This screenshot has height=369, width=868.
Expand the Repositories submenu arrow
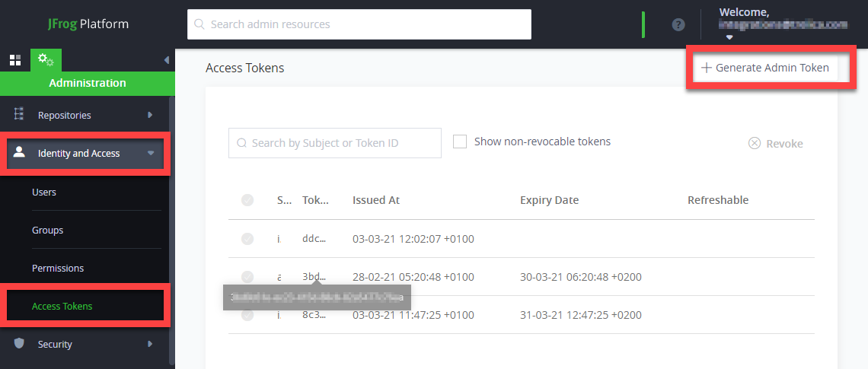(x=150, y=115)
